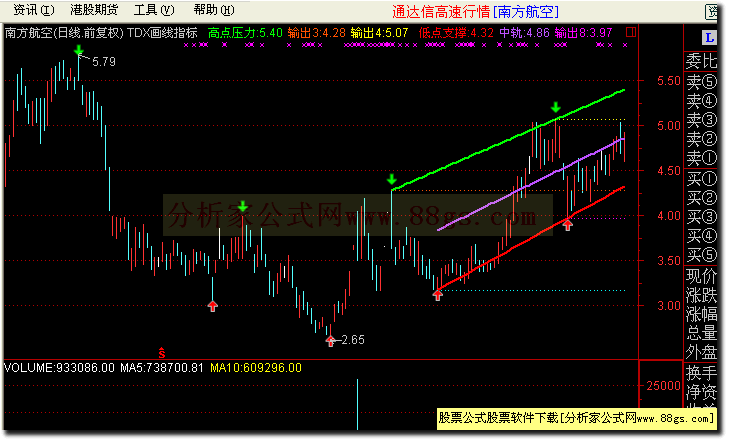
Task: Click the 卖⑤ row in the quote panel
Action: tap(701, 82)
